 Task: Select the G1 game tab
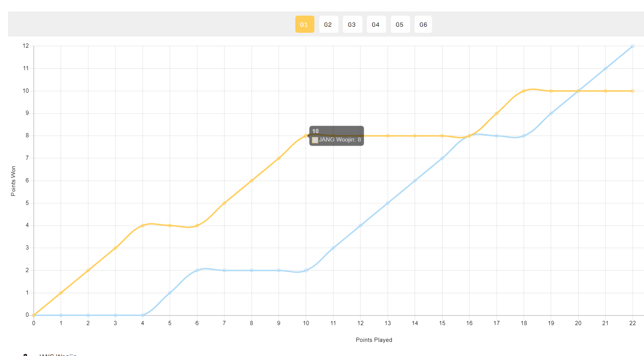click(x=304, y=24)
